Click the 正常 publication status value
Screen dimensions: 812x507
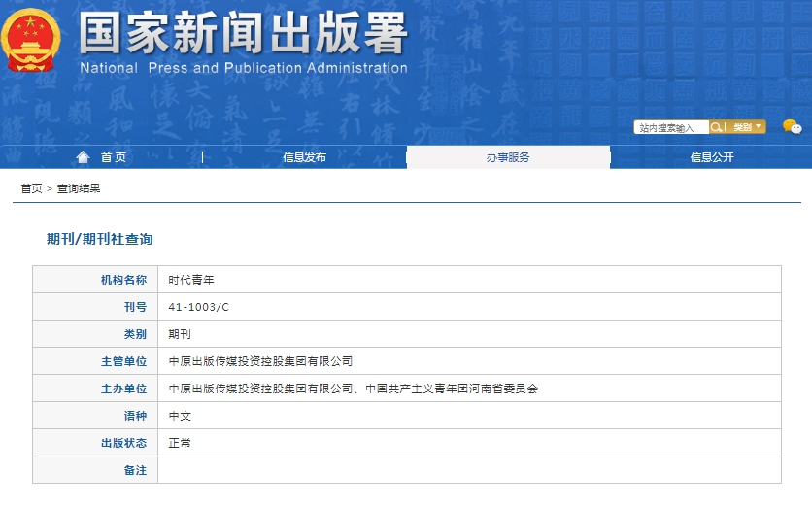click(180, 443)
